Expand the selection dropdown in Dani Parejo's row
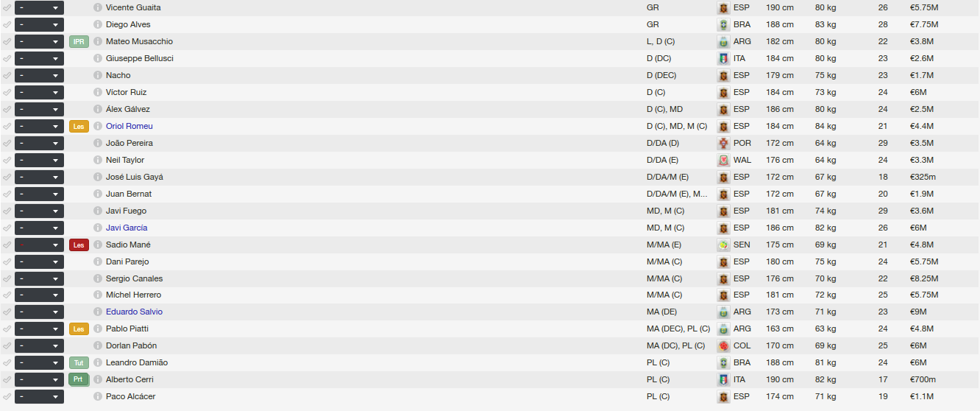 pos(39,261)
